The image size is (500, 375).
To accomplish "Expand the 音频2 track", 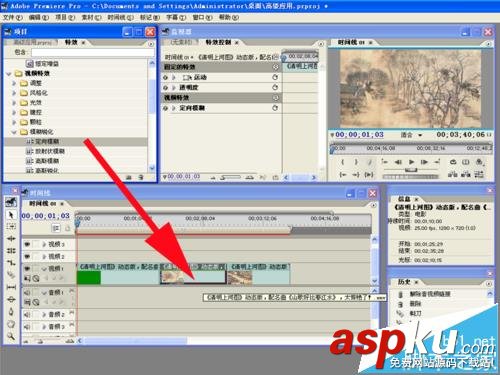I will click(x=44, y=314).
